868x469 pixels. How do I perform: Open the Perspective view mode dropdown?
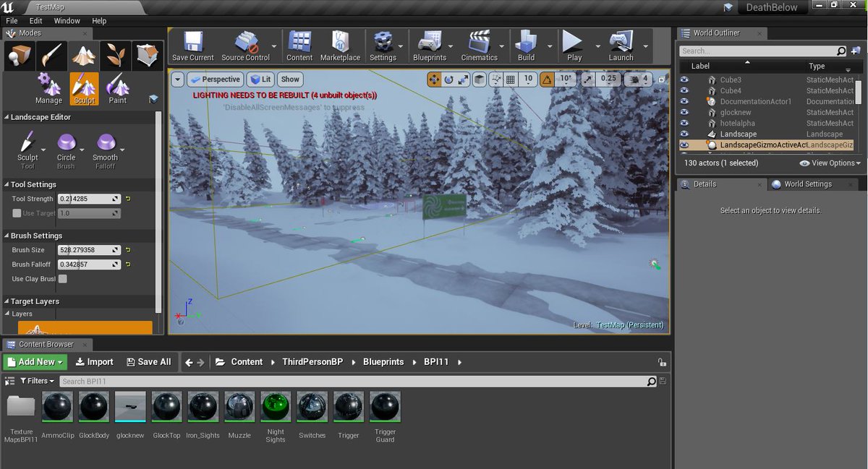[x=215, y=79]
